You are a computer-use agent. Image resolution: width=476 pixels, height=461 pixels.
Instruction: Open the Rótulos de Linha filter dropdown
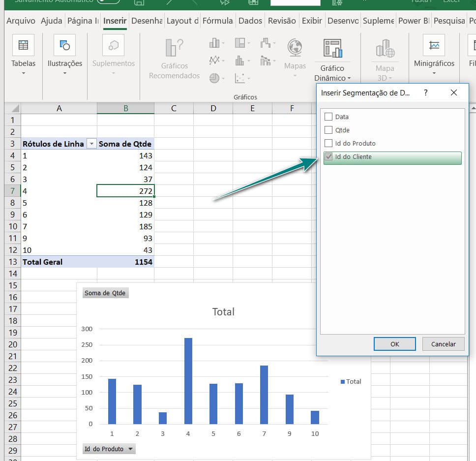click(x=91, y=144)
